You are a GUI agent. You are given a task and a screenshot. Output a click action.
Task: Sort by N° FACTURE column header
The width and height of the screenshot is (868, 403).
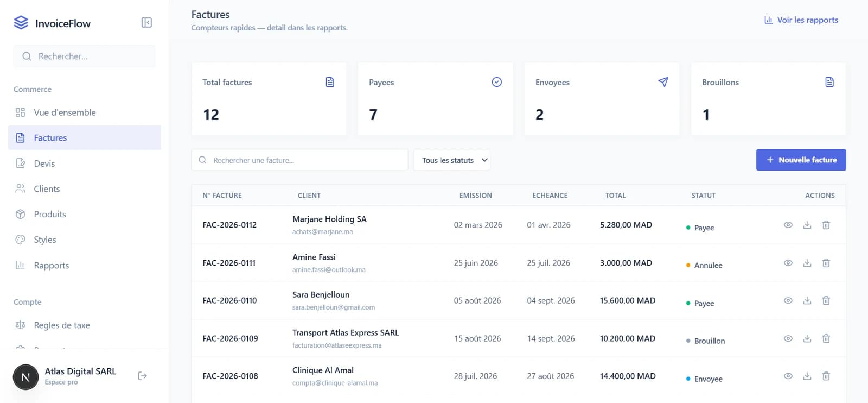tap(222, 196)
